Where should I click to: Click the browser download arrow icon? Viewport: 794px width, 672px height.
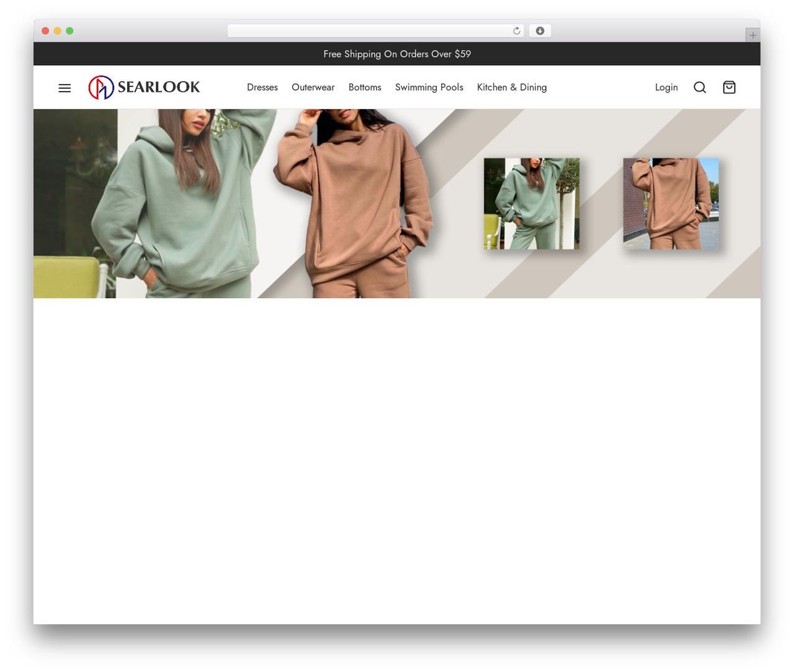point(540,31)
